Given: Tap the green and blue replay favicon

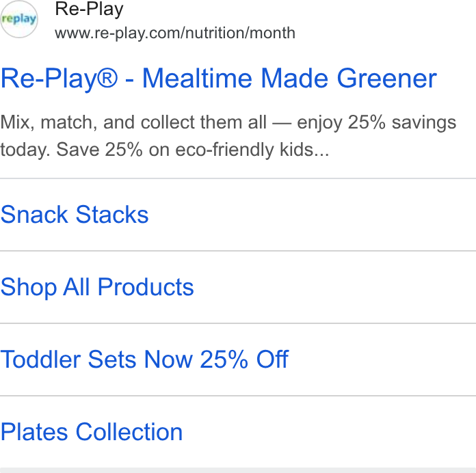Looking at the screenshot, I should [19, 19].
